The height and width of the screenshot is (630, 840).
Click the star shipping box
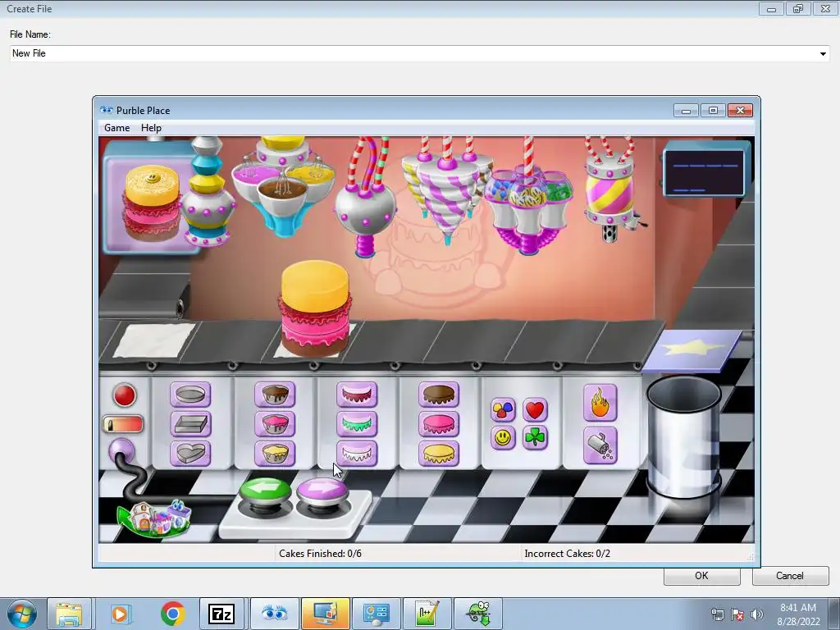(x=692, y=351)
